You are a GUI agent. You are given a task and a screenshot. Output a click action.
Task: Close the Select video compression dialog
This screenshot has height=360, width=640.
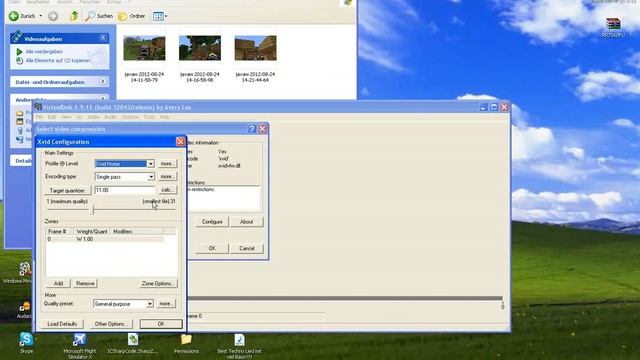[262, 129]
